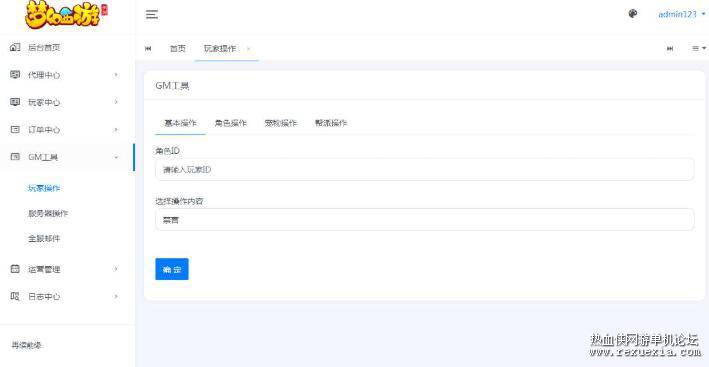
Task: Select the 基本操作 tab
Action: pyautogui.click(x=180, y=123)
